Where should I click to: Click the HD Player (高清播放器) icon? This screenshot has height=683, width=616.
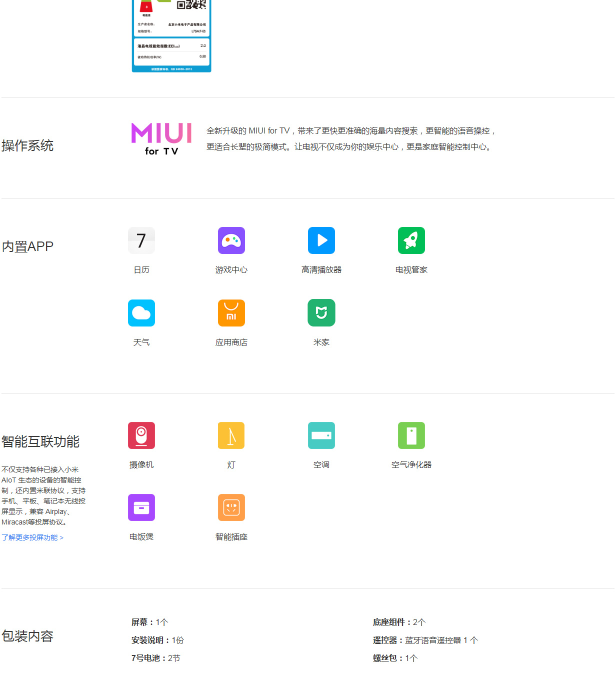click(321, 240)
